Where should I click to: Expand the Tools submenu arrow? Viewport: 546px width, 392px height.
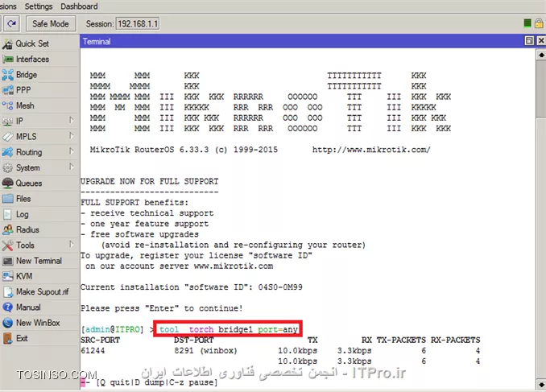coord(72,245)
